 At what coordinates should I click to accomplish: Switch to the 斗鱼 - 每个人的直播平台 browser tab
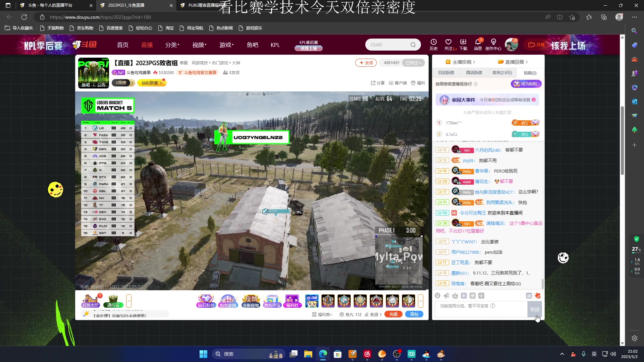(x=56, y=5)
